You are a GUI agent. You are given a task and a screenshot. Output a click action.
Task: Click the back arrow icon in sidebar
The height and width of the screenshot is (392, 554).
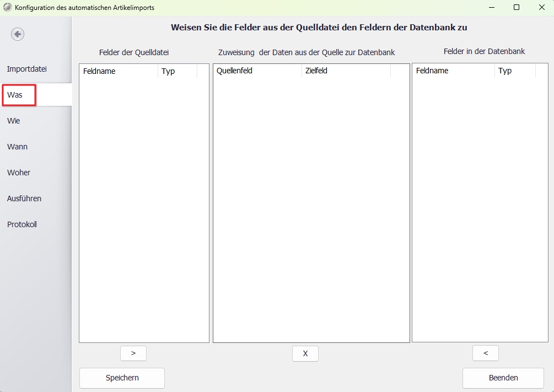click(x=18, y=34)
